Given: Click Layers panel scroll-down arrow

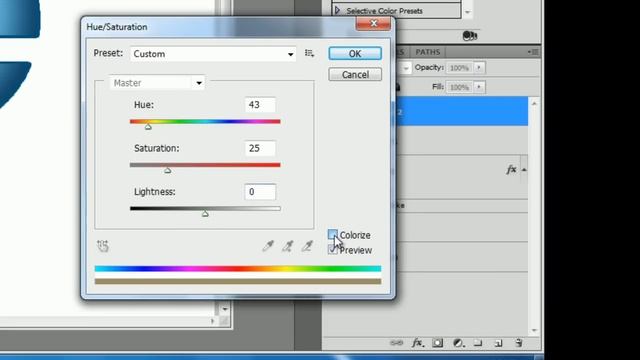Looking at the screenshot, I should [x=534, y=330].
